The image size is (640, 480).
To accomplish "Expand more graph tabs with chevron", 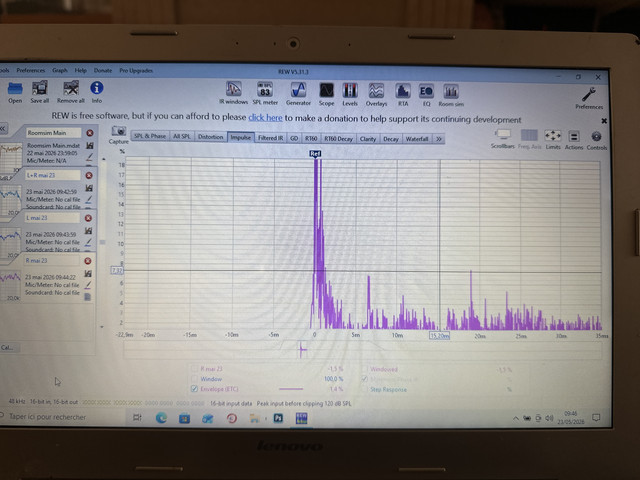I will (x=439, y=139).
